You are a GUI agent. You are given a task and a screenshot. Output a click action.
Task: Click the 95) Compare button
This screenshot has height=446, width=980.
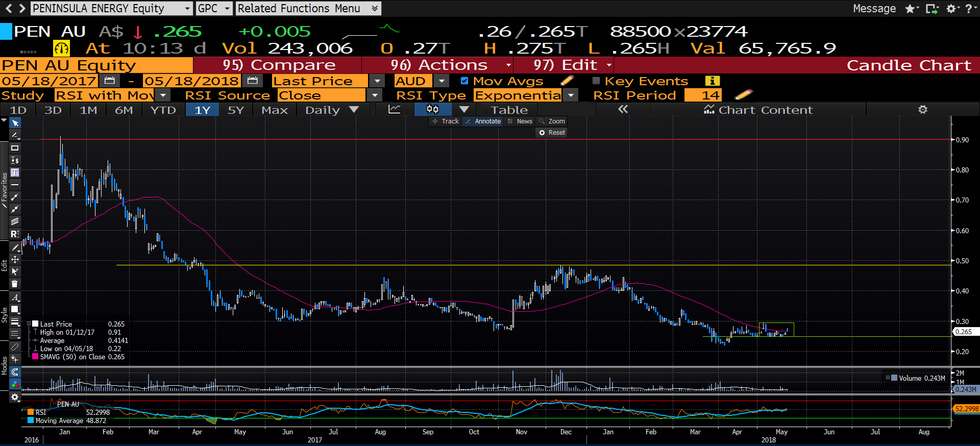pos(279,65)
